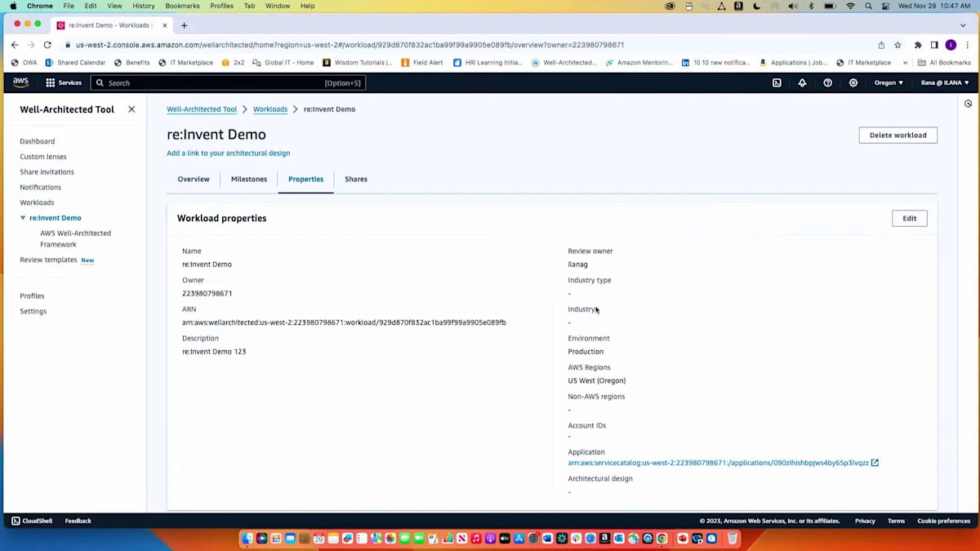The width and height of the screenshot is (980, 551).
Task: Follow the Add a link to your architectural design link
Action: (229, 153)
